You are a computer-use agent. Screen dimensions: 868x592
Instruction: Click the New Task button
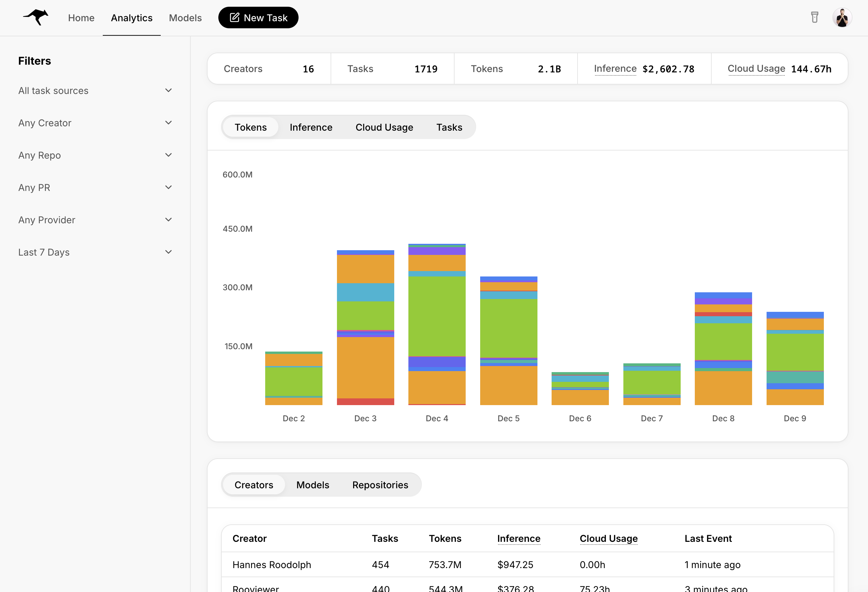tap(258, 18)
